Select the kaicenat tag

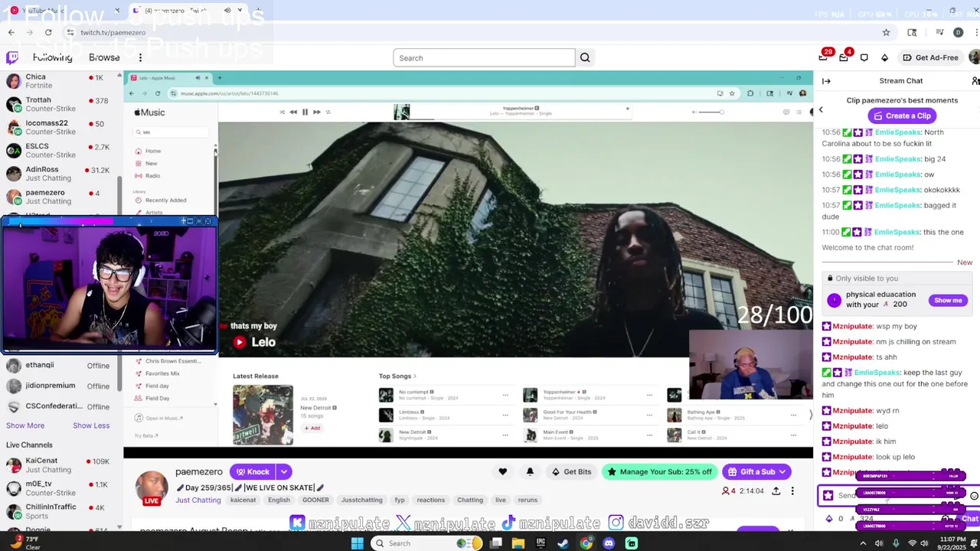[x=243, y=500]
